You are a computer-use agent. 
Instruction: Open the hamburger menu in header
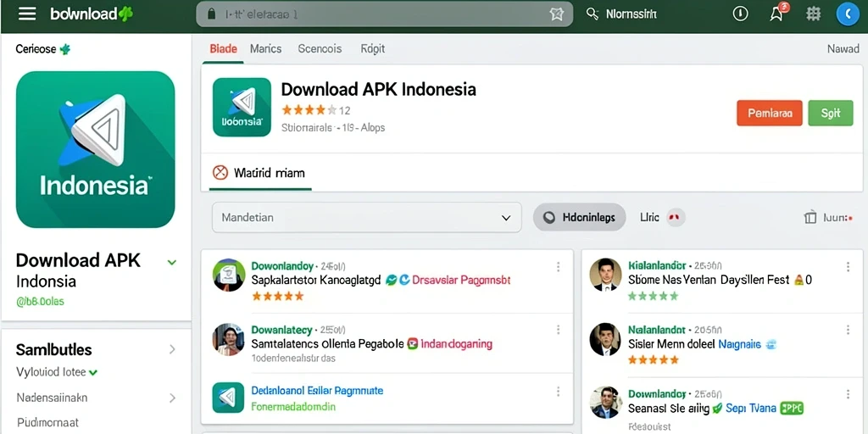pos(26,14)
